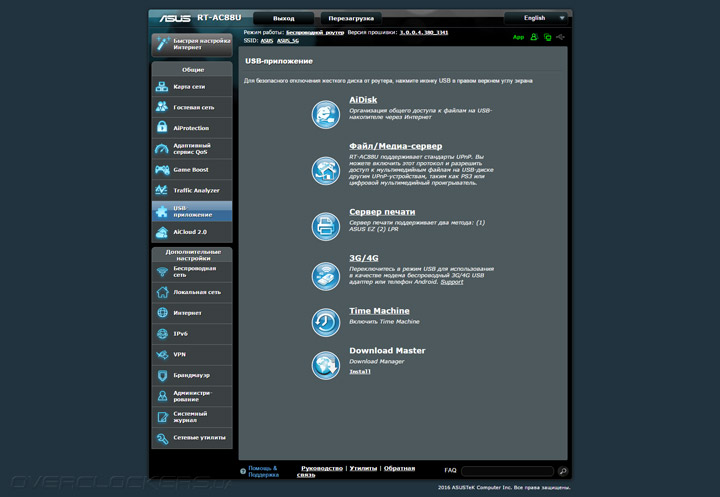The image size is (720, 497).
Task: Open the Wireless network settings item
Action: coord(192,271)
